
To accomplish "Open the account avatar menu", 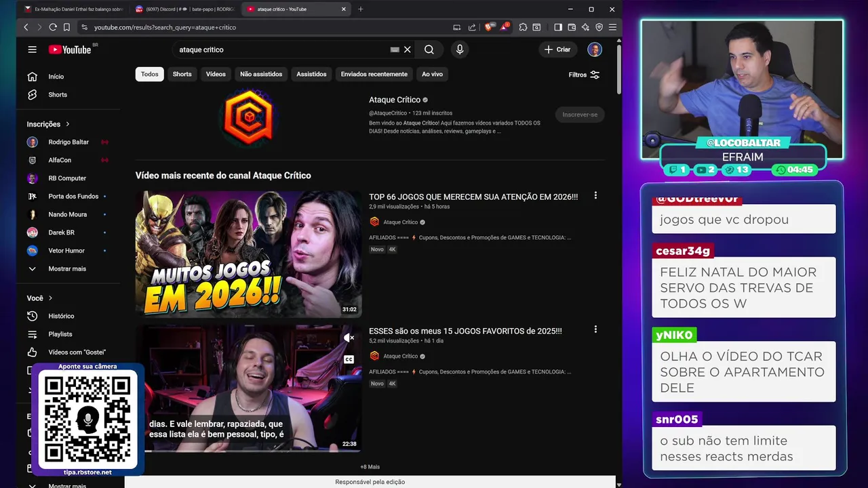I will (x=595, y=49).
